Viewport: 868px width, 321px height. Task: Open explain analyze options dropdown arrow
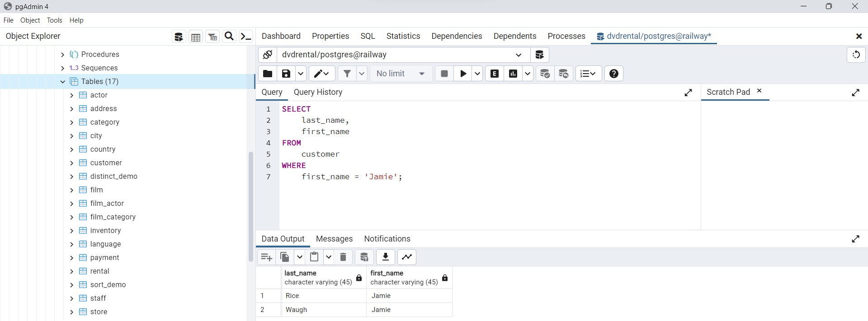pos(528,74)
